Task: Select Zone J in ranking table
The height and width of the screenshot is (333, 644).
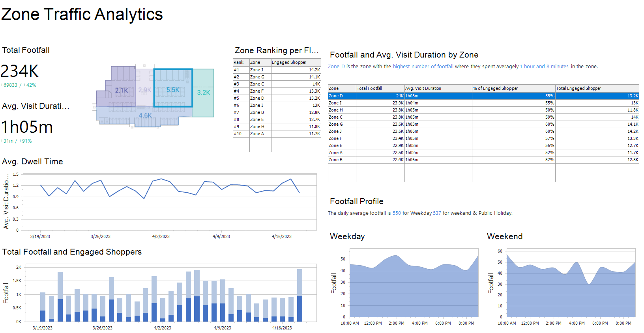Action: click(x=277, y=70)
